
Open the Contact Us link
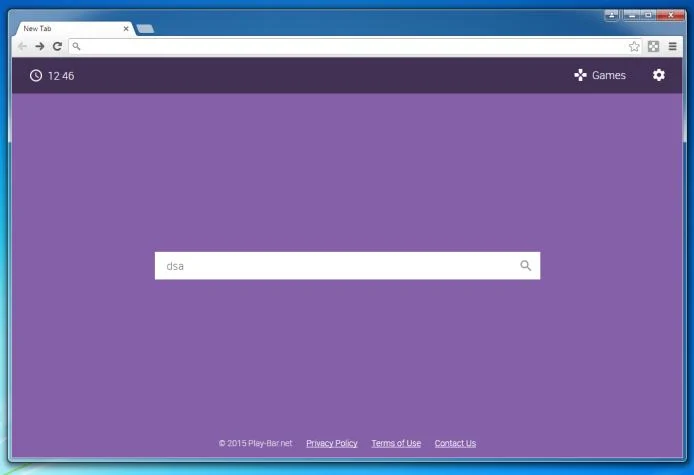[455, 443]
